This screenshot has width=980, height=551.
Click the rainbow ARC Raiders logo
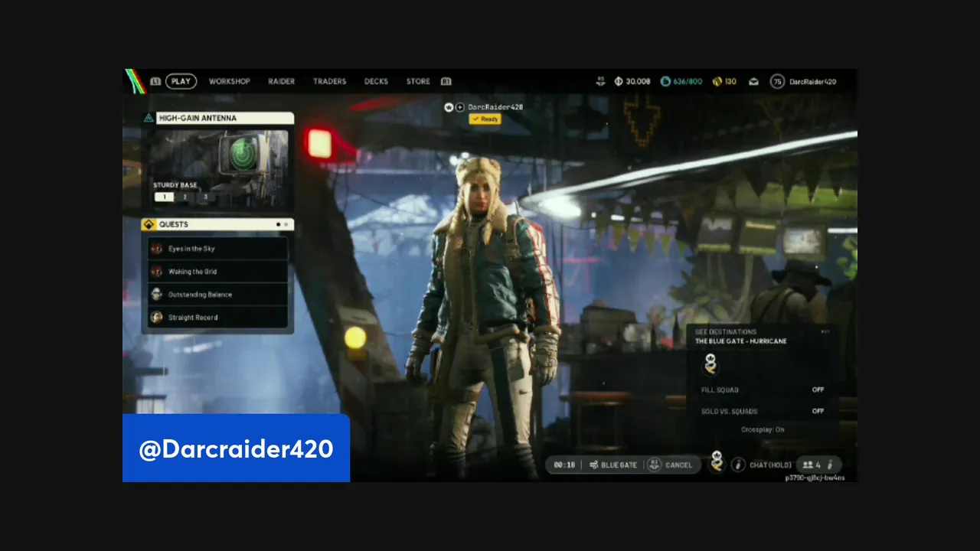pos(136,81)
